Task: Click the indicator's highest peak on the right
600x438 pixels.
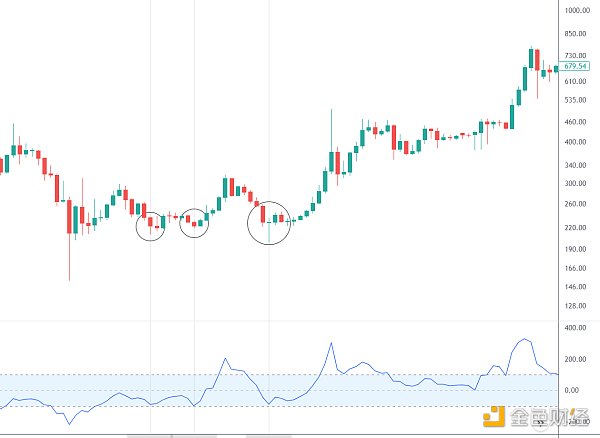Action: tap(525, 339)
